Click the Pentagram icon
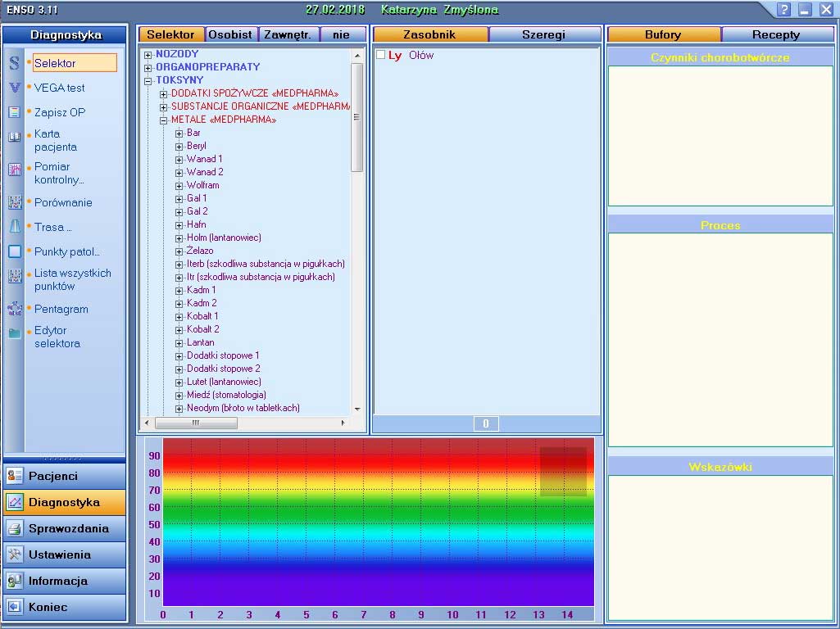 pyautogui.click(x=15, y=309)
